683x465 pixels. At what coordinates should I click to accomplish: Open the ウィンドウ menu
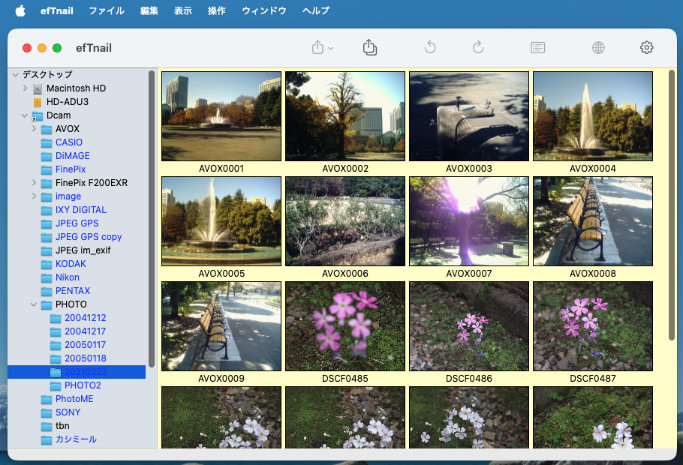coord(264,10)
